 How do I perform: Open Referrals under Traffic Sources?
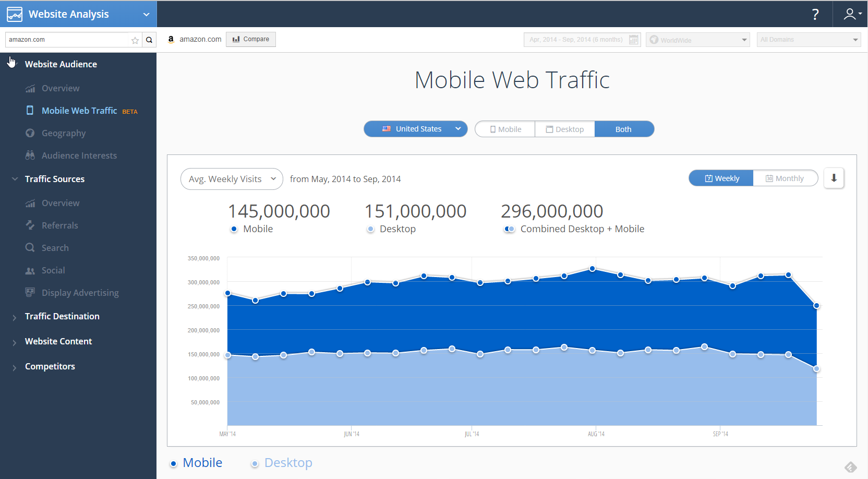[x=59, y=225]
